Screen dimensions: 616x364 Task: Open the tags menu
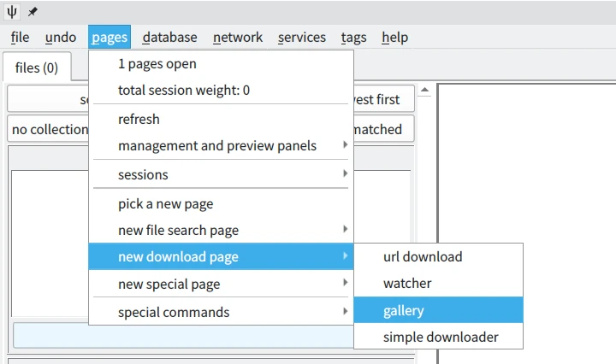[353, 37]
